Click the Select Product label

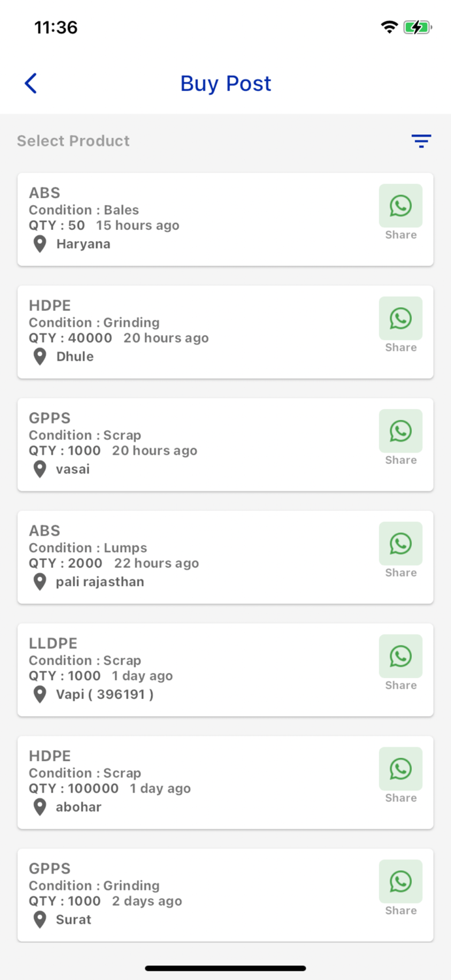point(73,140)
